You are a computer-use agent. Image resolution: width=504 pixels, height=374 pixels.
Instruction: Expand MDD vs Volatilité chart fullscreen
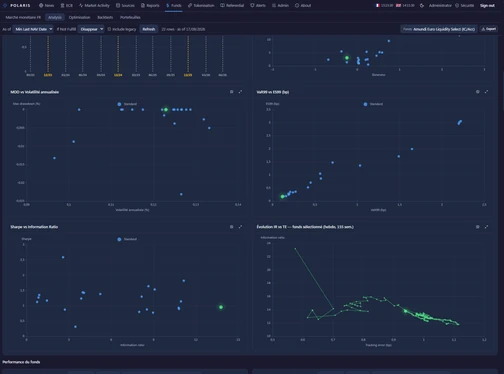point(240,92)
